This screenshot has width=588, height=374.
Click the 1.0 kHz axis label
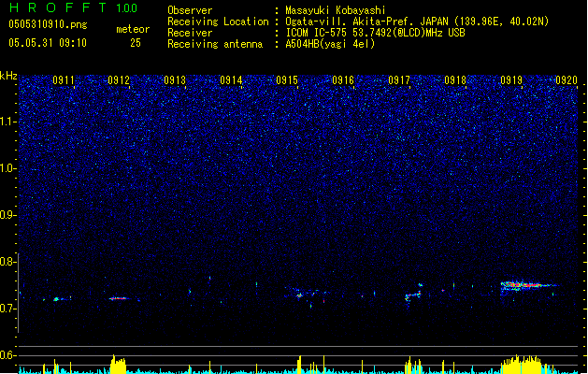tap(8, 168)
